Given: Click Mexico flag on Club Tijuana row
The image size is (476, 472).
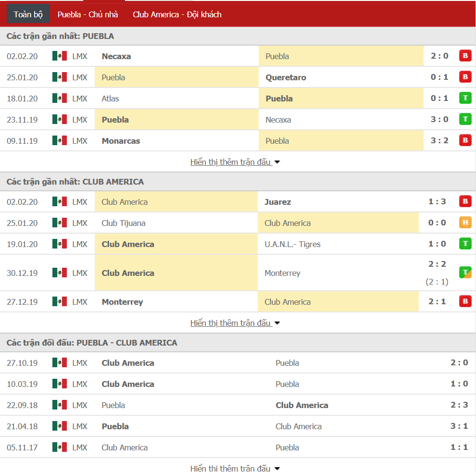Looking at the screenshot, I should tap(60, 223).
